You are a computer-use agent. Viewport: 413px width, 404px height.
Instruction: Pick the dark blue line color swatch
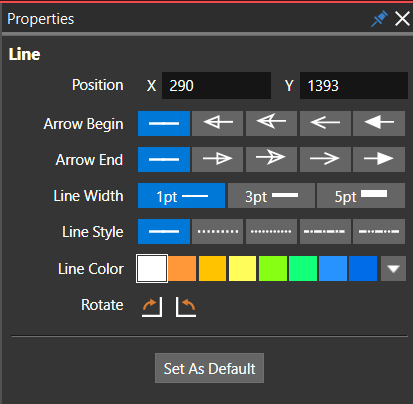pyautogui.click(x=363, y=268)
